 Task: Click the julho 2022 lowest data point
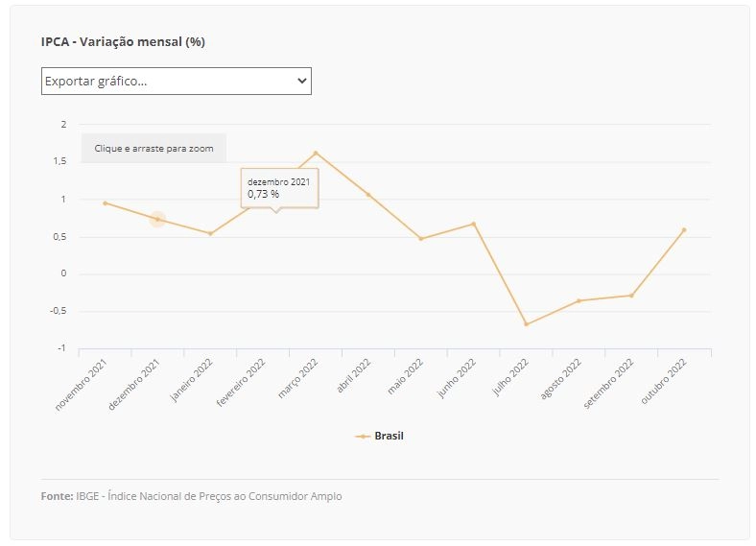pyautogui.click(x=527, y=324)
